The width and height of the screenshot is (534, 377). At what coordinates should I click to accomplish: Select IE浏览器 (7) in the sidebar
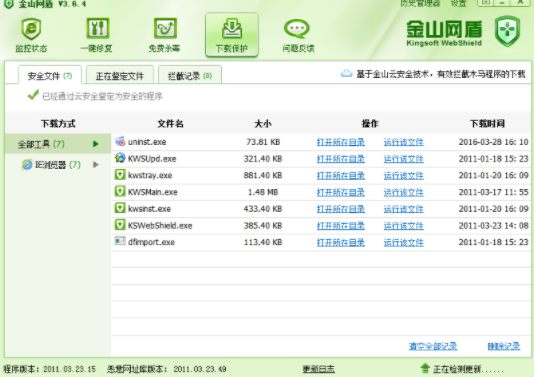pyautogui.click(x=58, y=165)
